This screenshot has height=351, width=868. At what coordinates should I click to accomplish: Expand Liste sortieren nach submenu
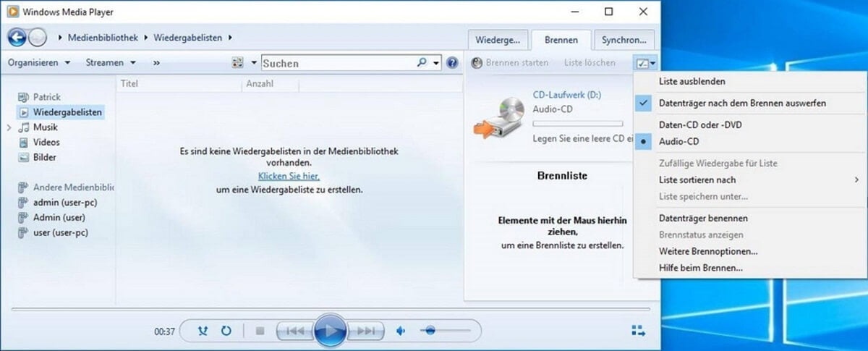750,179
